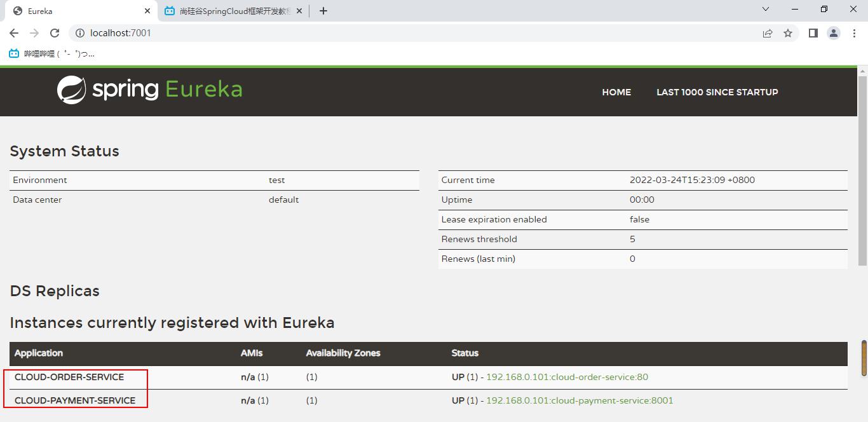The width and height of the screenshot is (868, 422).
Task: Click the AMIs column header
Action: pos(252,353)
